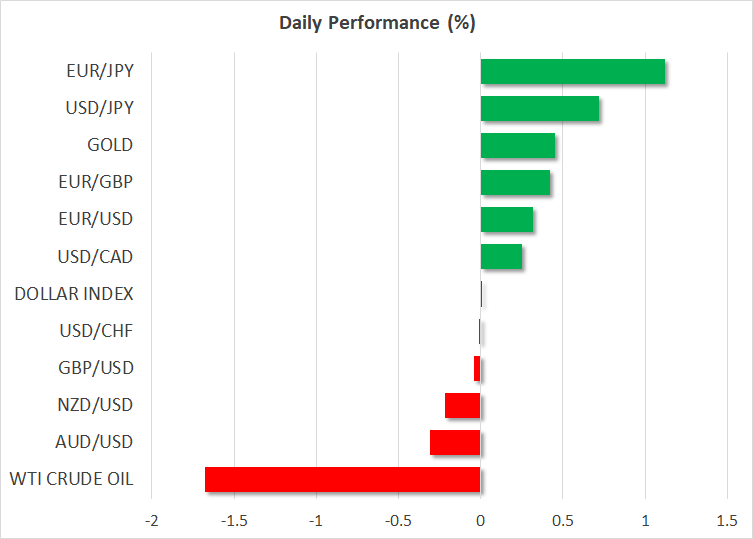Click the GOLD performance bar
The width and height of the screenshot is (753, 539).
tap(518, 146)
